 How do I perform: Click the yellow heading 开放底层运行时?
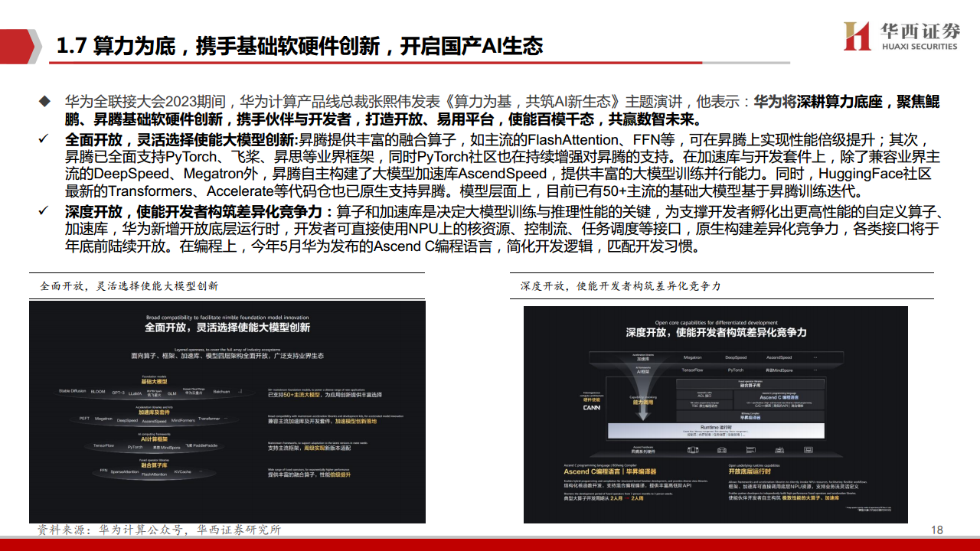(750, 471)
